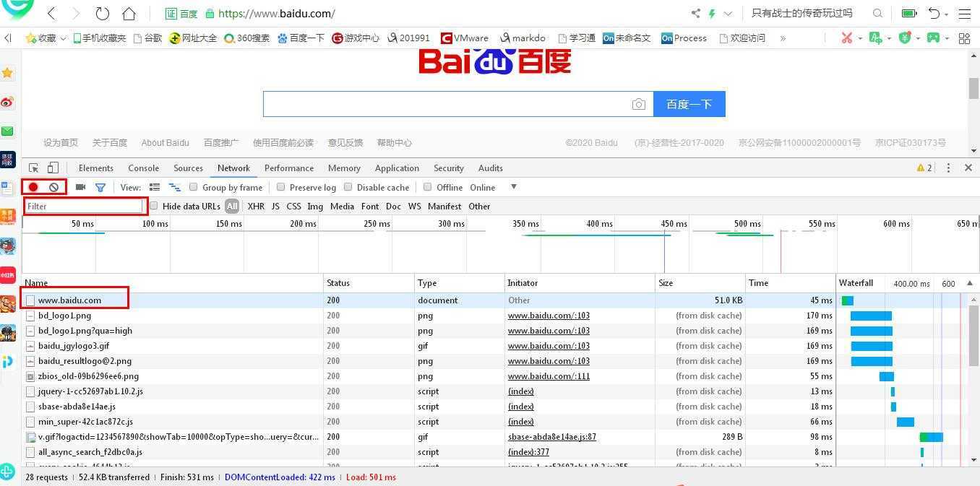
Task: Click the green lightning speed-mode icon
Action: coord(713,13)
